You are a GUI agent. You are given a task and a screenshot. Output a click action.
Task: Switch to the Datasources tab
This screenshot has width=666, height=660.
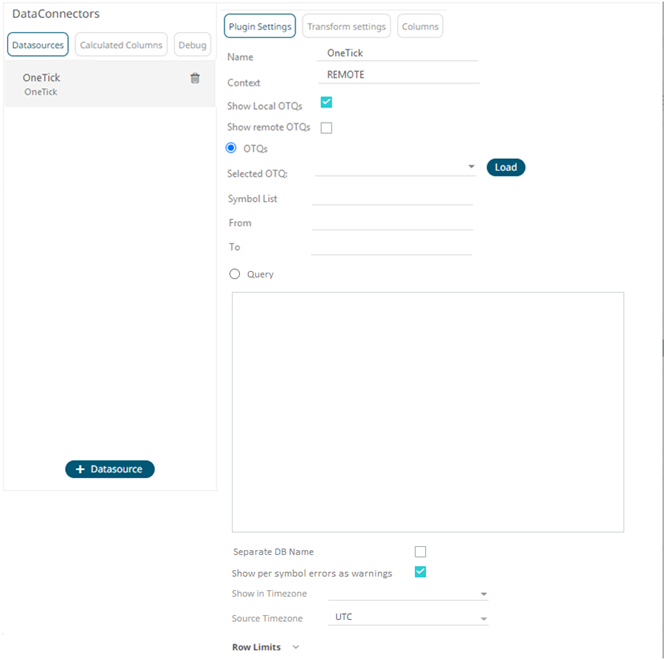[x=38, y=45]
